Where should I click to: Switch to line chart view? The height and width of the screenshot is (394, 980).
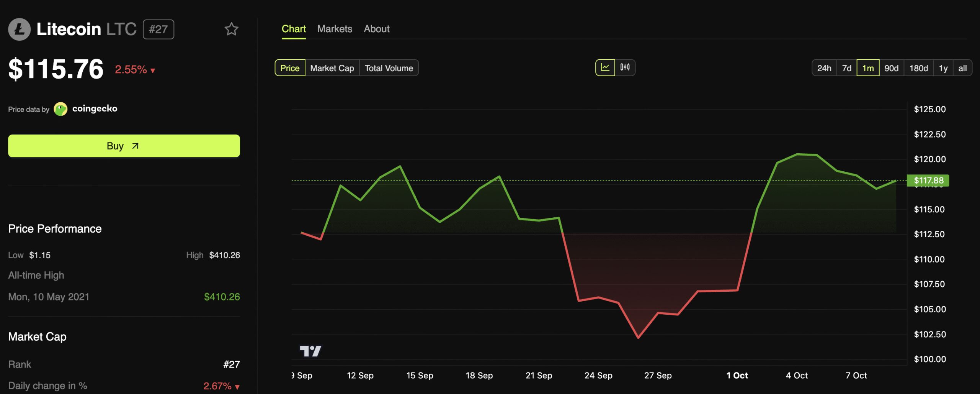click(605, 67)
